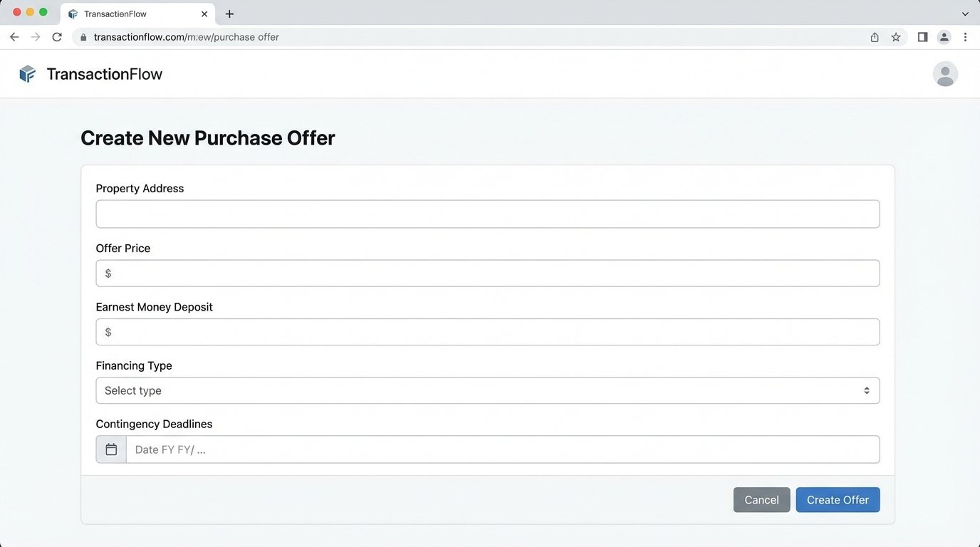Reload the page with browser refresh icon
Viewport: 980px width, 547px height.
[57, 37]
